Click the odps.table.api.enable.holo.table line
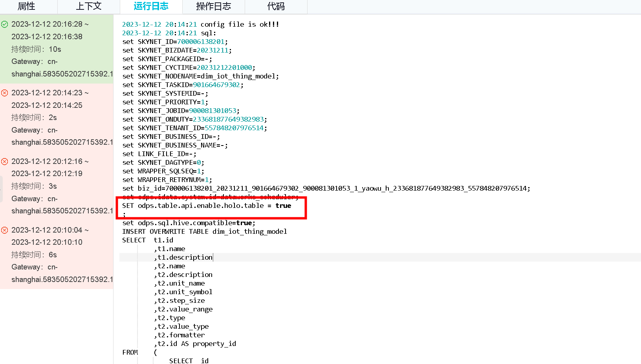641x364 pixels. coord(207,206)
